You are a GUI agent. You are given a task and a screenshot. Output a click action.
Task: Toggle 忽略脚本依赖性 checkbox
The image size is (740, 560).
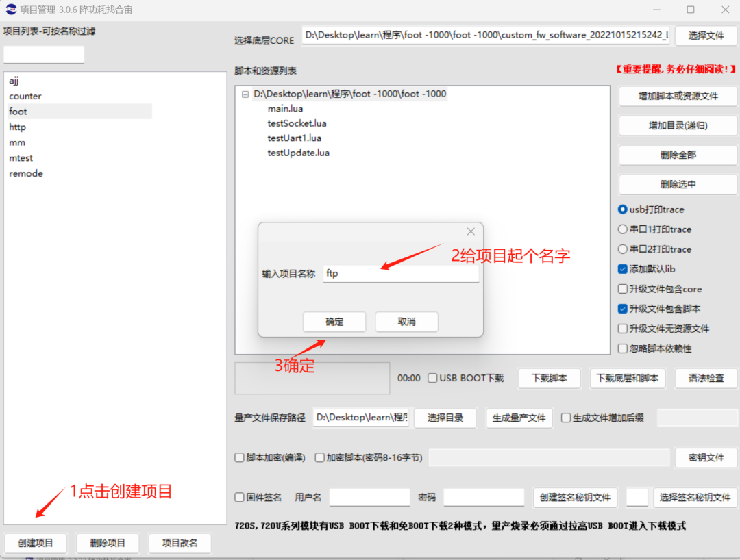pyautogui.click(x=622, y=349)
